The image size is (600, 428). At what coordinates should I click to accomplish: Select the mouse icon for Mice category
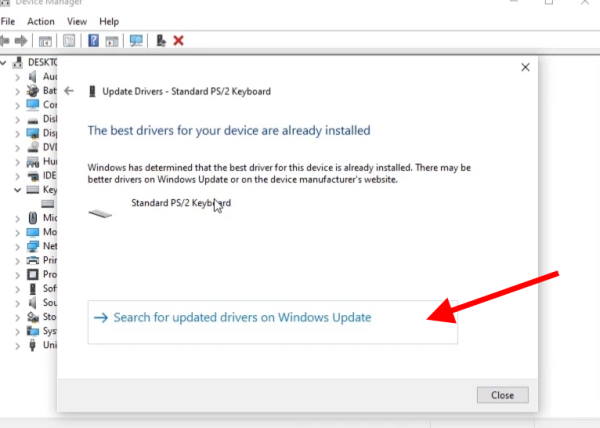pyautogui.click(x=33, y=218)
